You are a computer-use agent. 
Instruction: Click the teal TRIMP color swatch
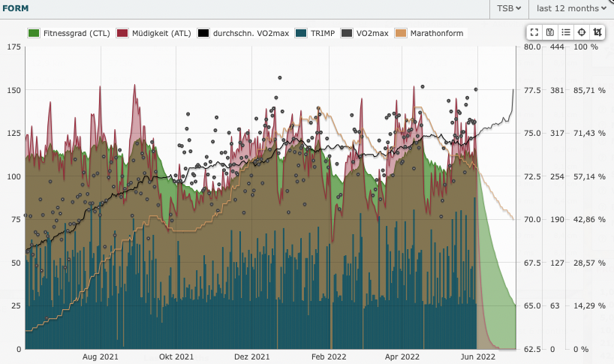click(301, 33)
